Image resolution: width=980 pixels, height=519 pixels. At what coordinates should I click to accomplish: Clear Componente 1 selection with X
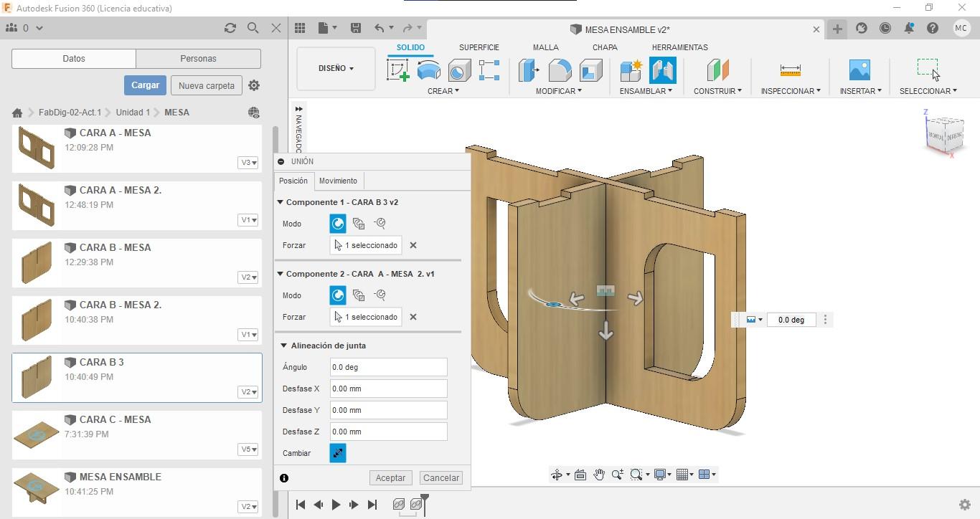pos(413,245)
